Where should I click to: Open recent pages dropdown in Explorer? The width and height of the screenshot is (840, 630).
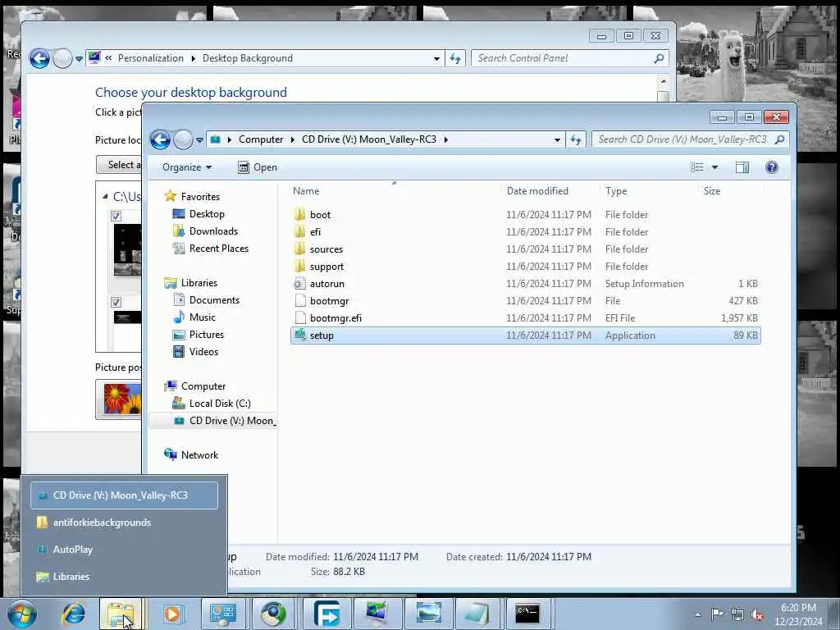(200, 140)
